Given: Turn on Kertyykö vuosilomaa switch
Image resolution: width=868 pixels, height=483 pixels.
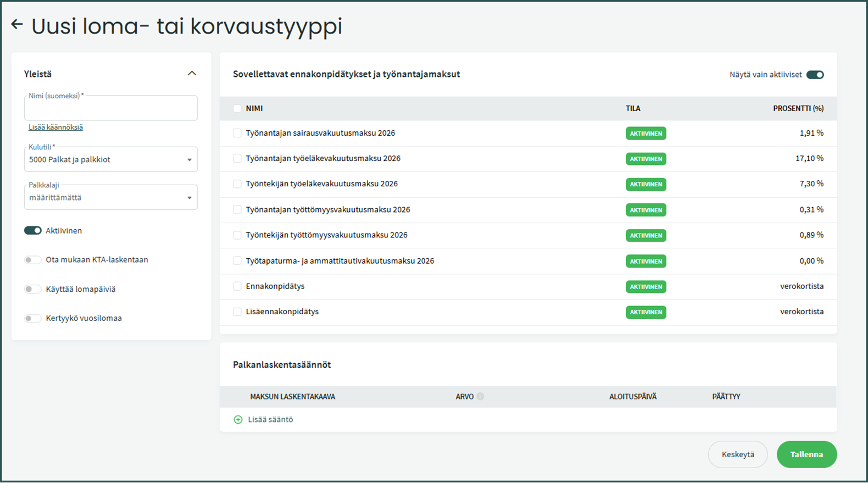Looking at the screenshot, I should (x=33, y=318).
